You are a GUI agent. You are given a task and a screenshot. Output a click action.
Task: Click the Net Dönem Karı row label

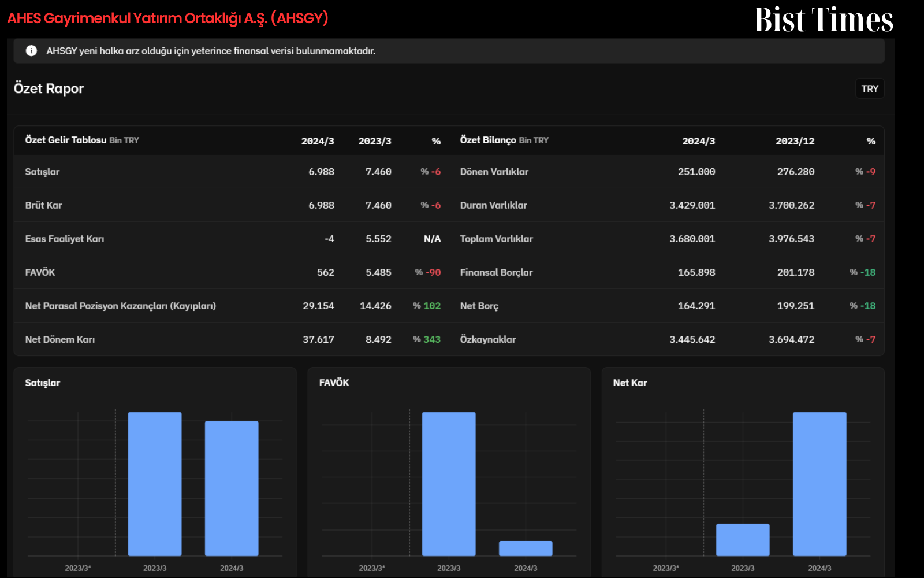click(x=60, y=339)
